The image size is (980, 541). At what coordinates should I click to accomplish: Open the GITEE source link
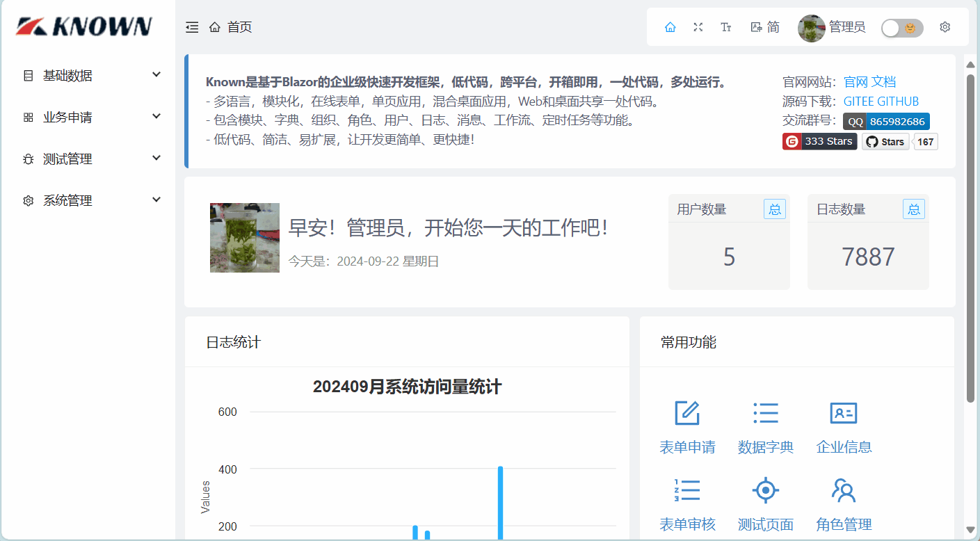[859, 102]
